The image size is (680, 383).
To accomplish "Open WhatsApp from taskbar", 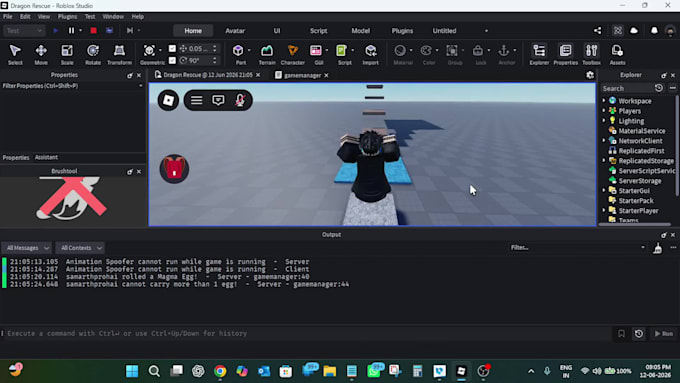I will 373,371.
